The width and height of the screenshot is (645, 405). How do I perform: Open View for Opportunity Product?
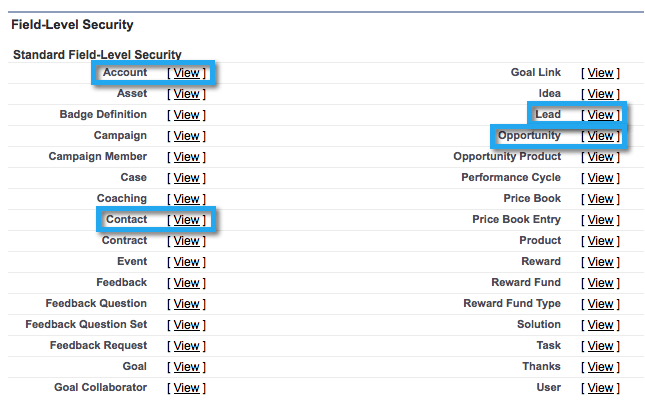pos(601,157)
